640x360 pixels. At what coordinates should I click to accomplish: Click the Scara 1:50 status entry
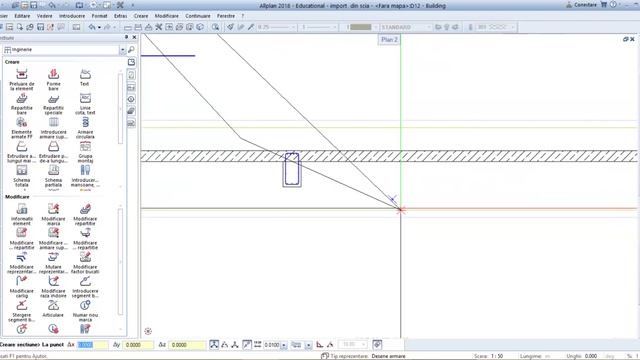pyautogui.click(x=488, y=356)
